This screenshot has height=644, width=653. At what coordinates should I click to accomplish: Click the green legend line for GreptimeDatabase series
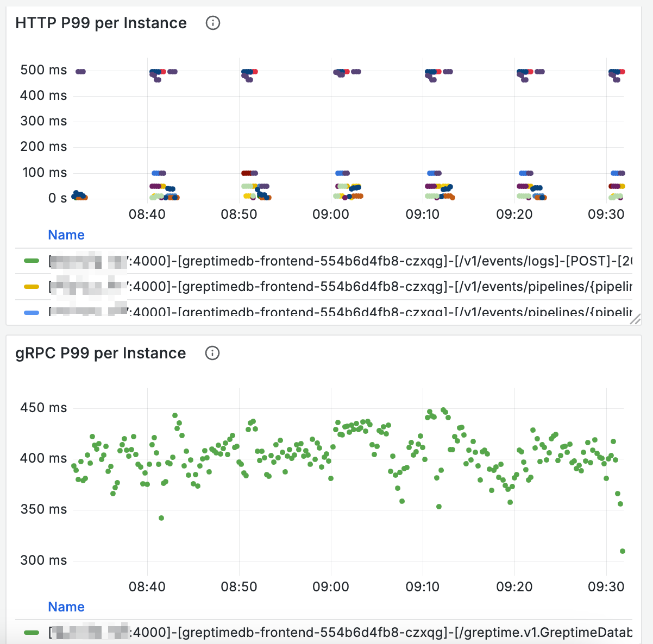(32, 633)
